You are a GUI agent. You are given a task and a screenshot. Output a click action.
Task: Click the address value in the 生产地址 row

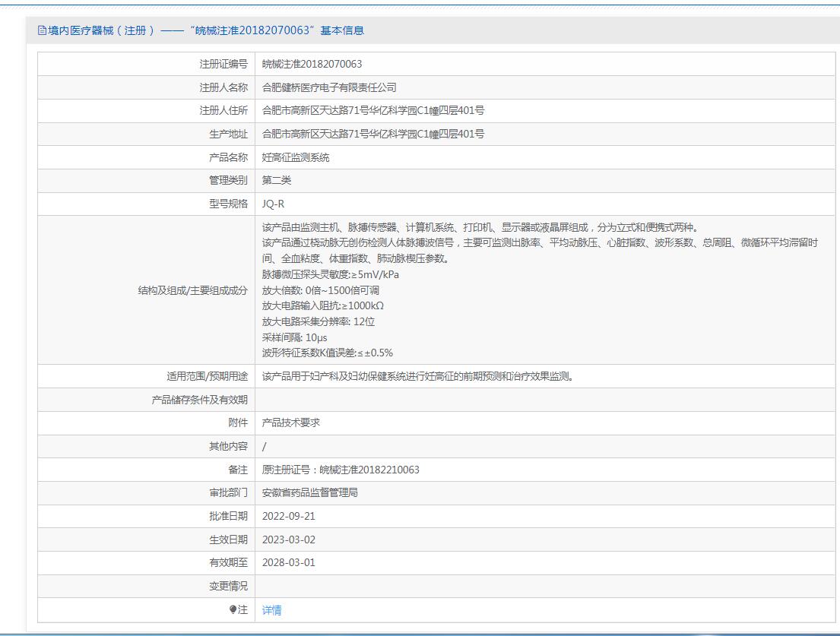tap(372, 134)
